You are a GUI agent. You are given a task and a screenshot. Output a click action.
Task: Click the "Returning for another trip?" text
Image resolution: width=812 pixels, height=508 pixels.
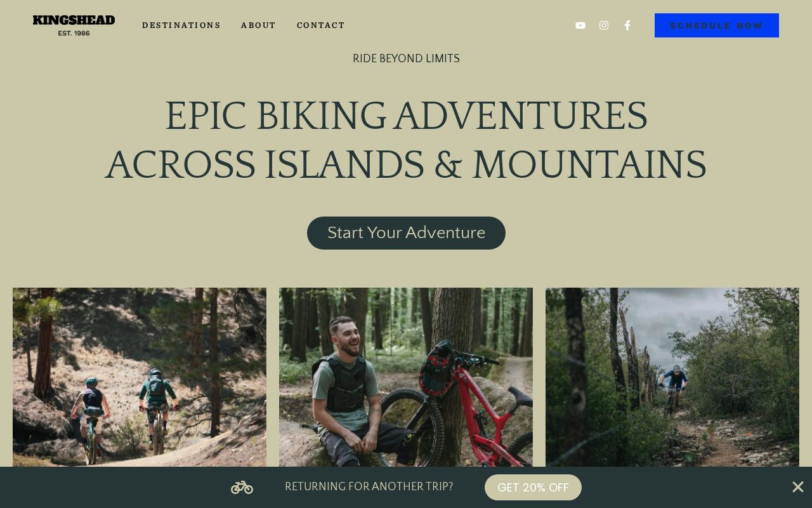click(x=369, y=487)
